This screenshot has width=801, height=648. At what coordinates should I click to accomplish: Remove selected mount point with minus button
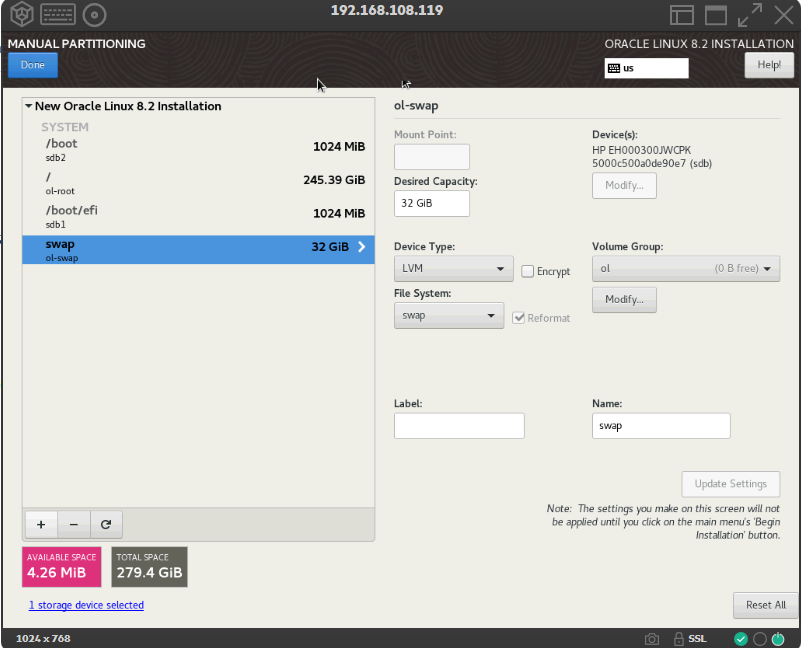pyautogui.click(x=74, y=524)
